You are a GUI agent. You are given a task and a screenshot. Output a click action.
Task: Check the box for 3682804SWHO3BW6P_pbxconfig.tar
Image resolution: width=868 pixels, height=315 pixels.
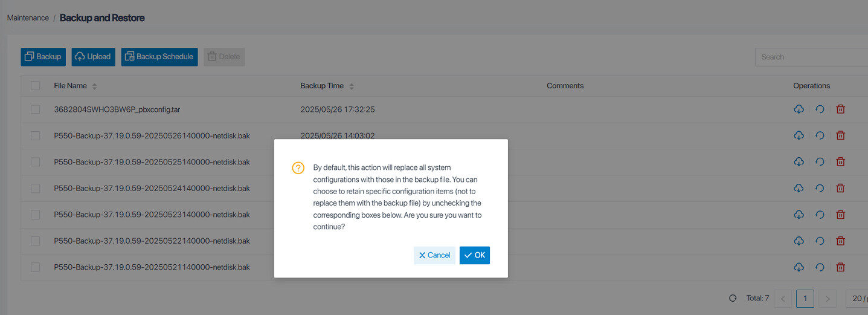tap(36, 109)
